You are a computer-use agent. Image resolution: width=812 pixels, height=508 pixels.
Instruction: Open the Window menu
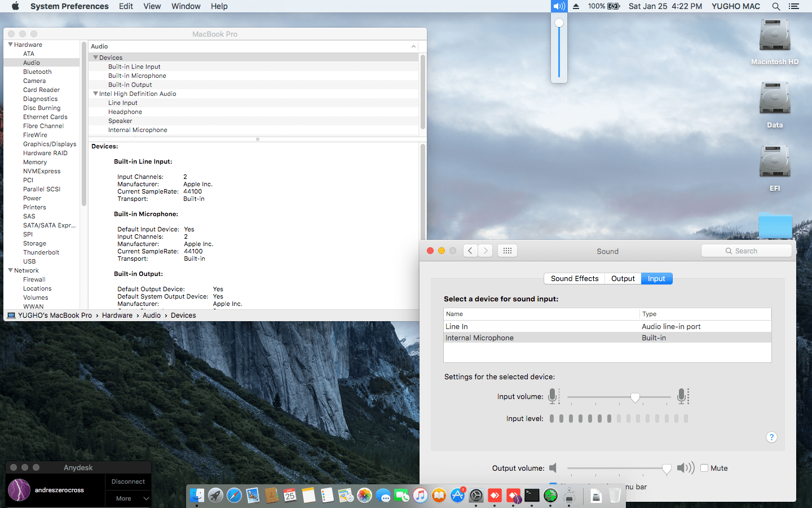tap(186, 6)
